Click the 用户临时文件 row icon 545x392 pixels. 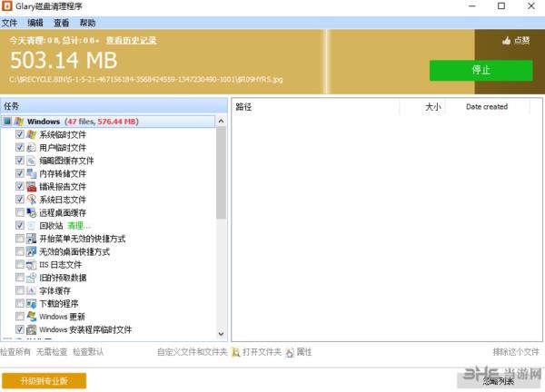(x=31, y=148)
